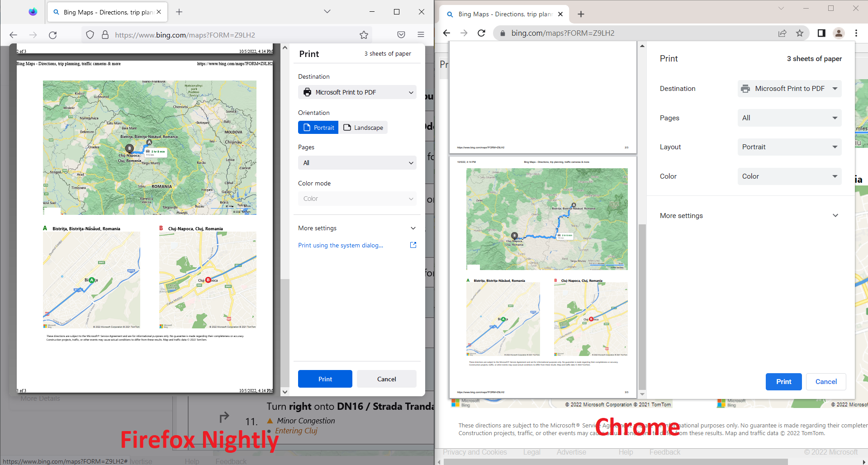This screenshot has height=465, width=868.
Task: Open Chrome's three-dot menu
Action: [x=856, y=33]
